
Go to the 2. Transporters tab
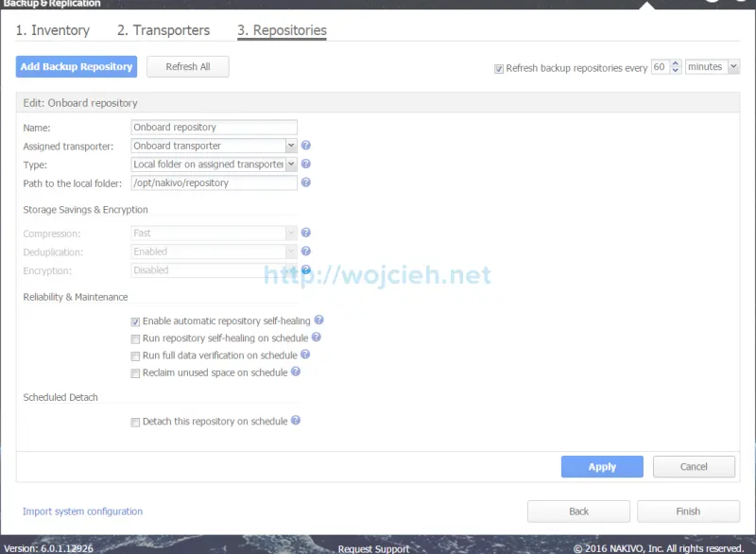tap(163, 30)
